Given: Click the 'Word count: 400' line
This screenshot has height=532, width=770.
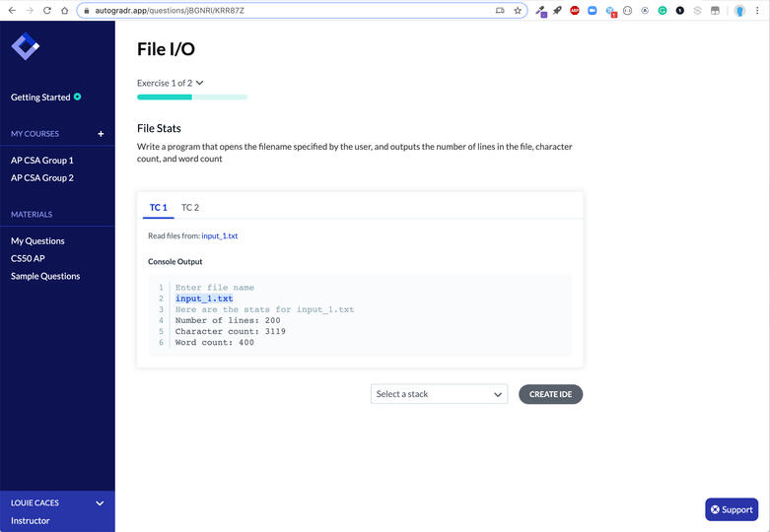Looking at the screenshot, I should pos(215,343).
